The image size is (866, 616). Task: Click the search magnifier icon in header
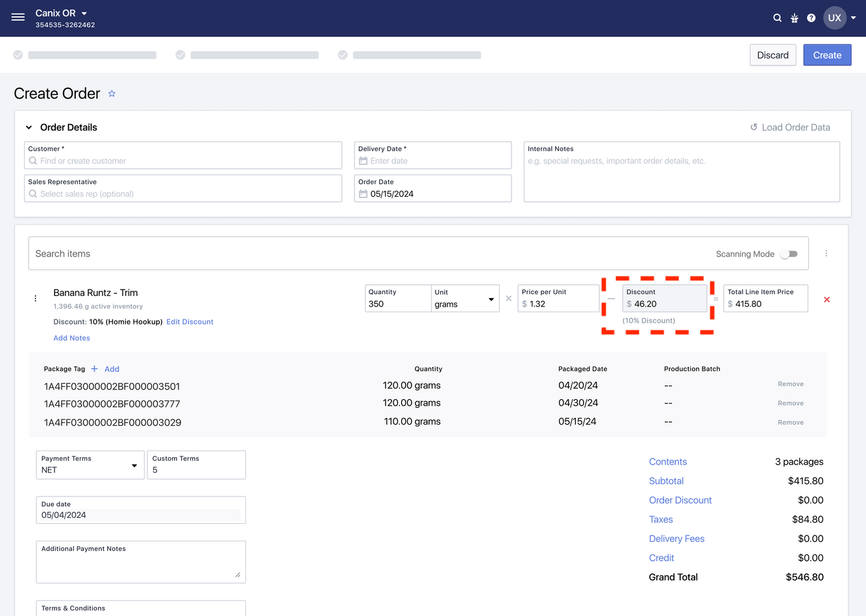tap(777, 18)
